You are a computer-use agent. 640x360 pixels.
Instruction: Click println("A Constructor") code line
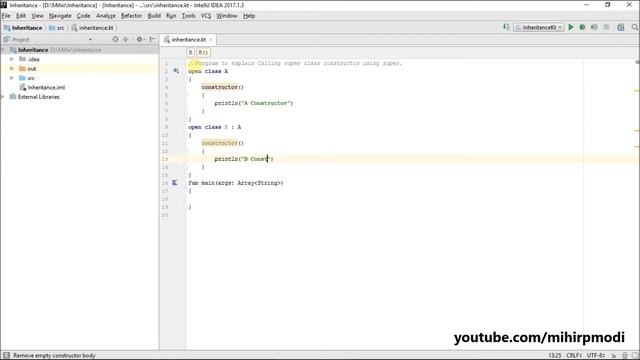coord(253,103)
